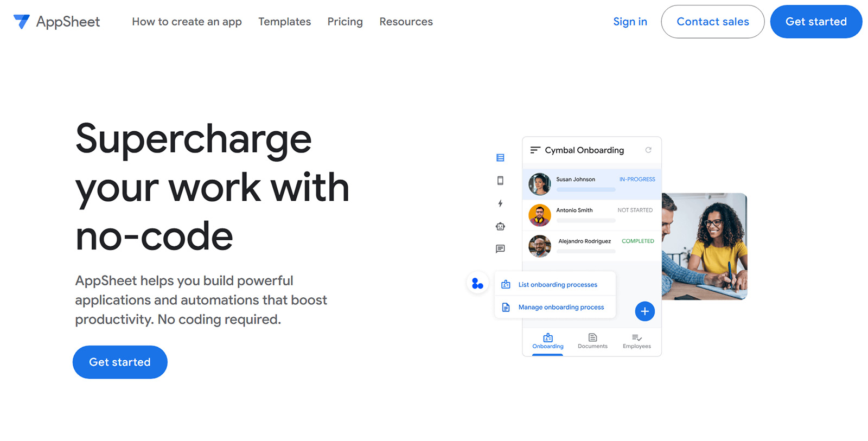Viewport: 868px width, 441px height.
Task: Open the Templates menu item
Action: 284,22
